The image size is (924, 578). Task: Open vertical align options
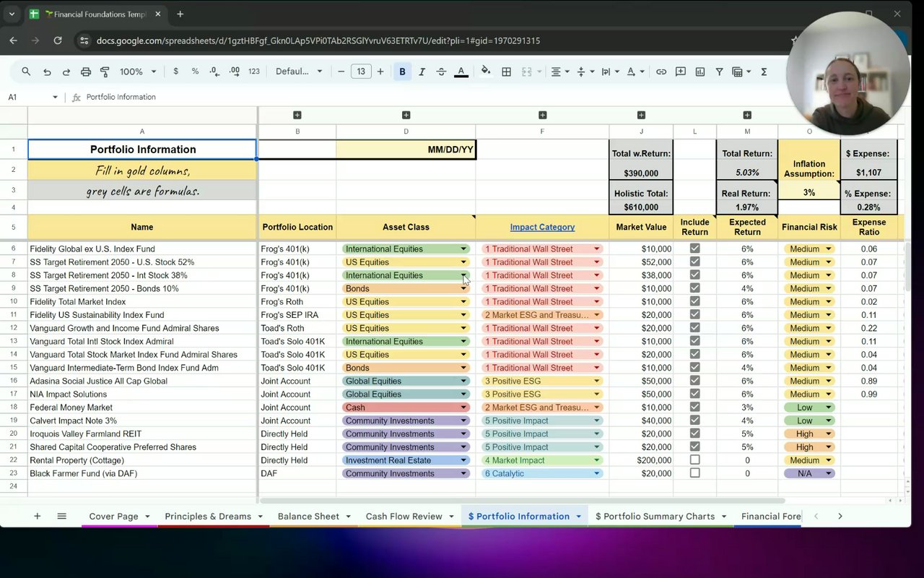click(x=584, y=72)
